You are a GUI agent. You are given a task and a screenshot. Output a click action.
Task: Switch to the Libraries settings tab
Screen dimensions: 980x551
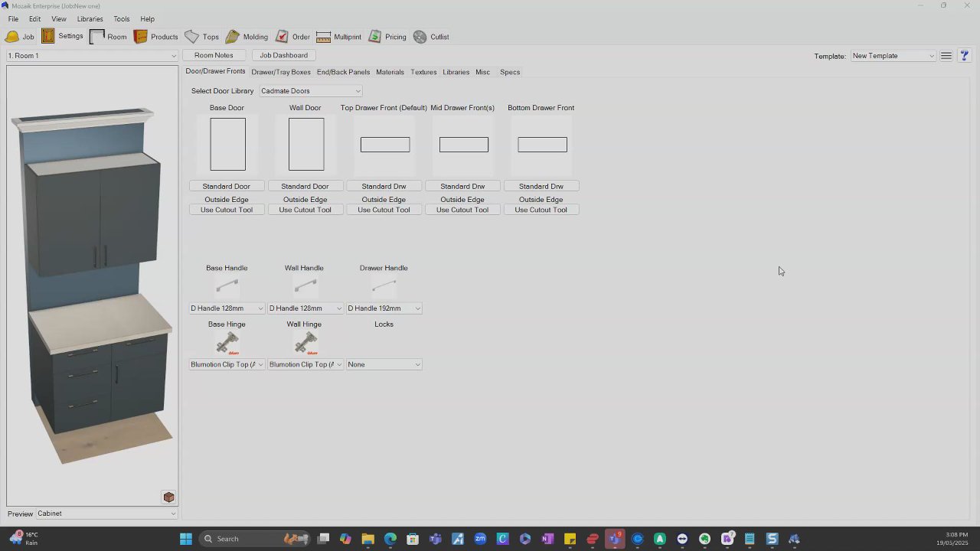[x=456, y=72]
